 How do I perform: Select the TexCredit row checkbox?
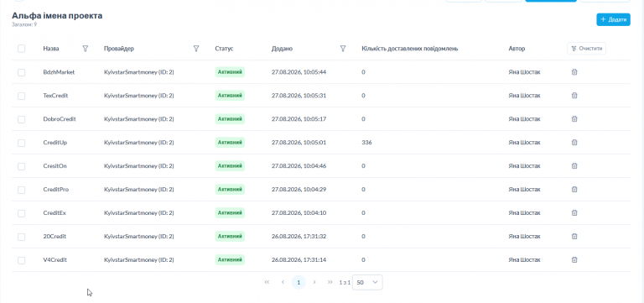click(x=21, y=96)
